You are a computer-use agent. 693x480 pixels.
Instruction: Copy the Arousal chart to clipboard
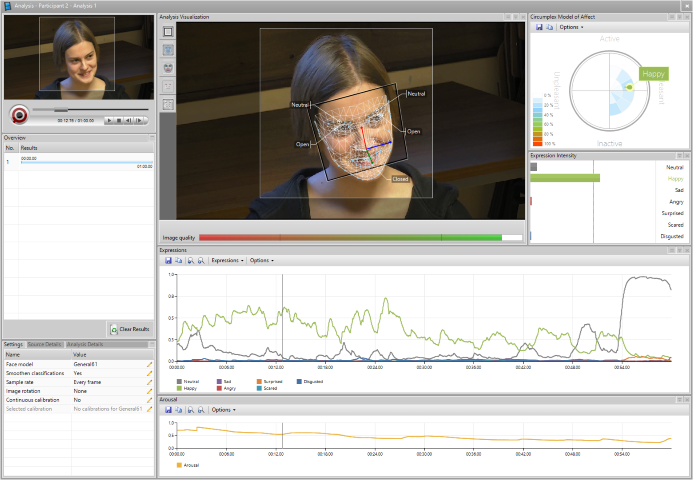tap(179, 410)
